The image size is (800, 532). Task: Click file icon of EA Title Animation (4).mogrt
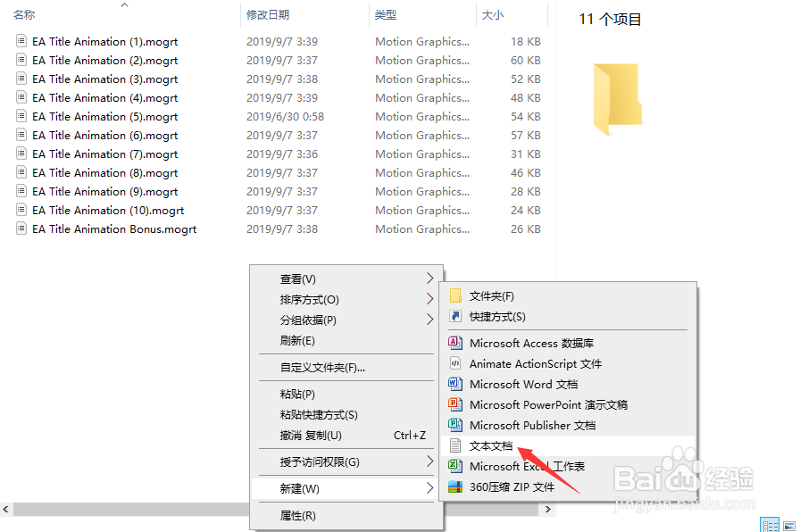pos(21,97)
